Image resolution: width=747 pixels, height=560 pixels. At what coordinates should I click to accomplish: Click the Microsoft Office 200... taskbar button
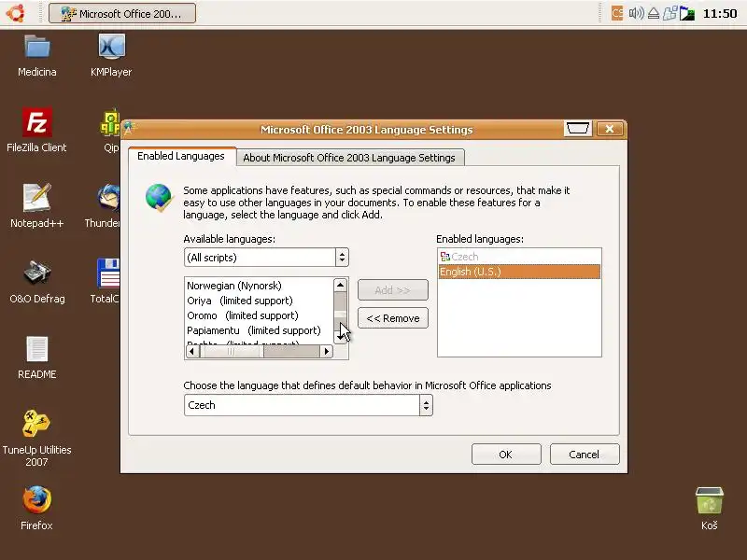[x=122, y=13]
